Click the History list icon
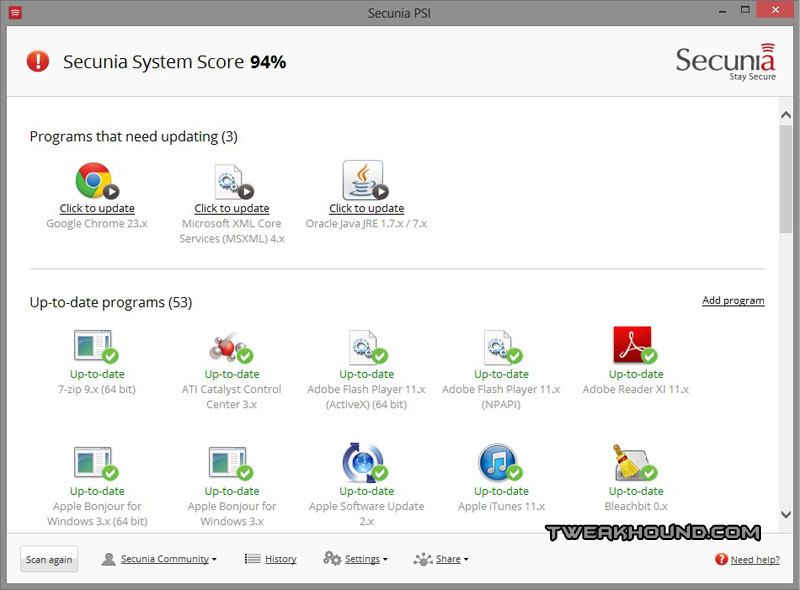 click(253, 559)
